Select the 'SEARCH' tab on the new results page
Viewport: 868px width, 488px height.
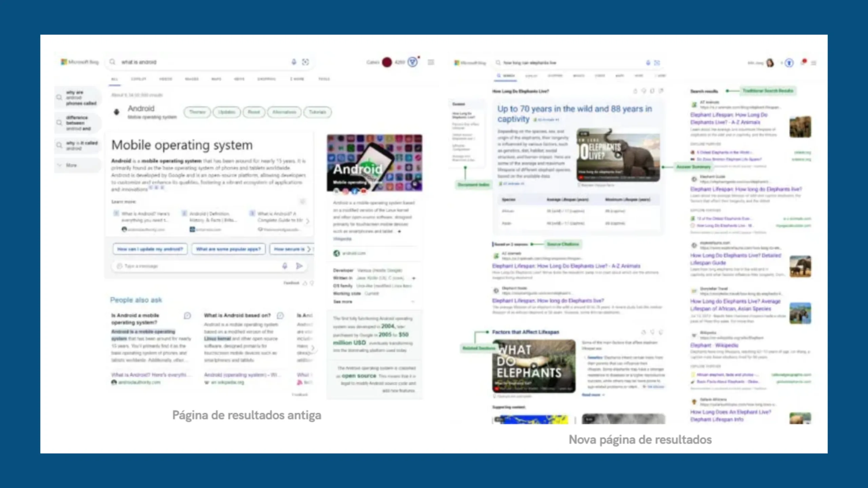click(506, 76)
